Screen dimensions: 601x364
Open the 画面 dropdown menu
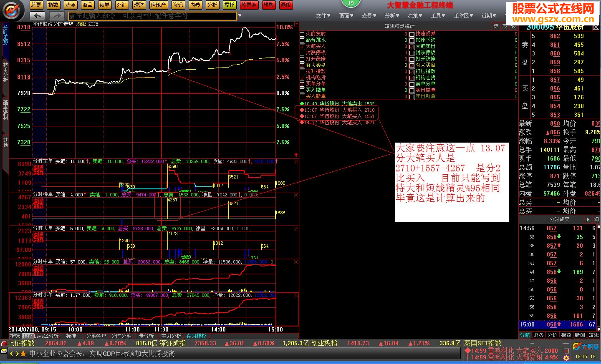point(346,16)
